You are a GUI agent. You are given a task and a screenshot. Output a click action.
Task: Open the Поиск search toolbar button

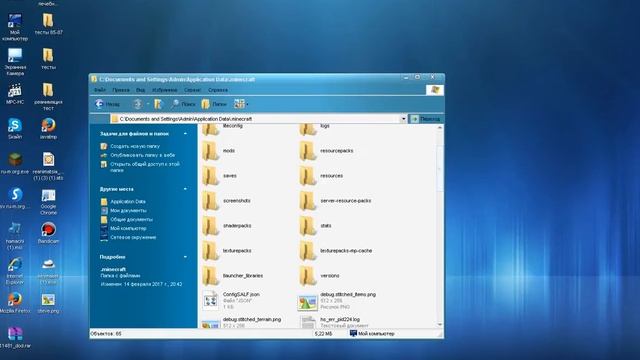pyautogui.click(x=183, y=104)
